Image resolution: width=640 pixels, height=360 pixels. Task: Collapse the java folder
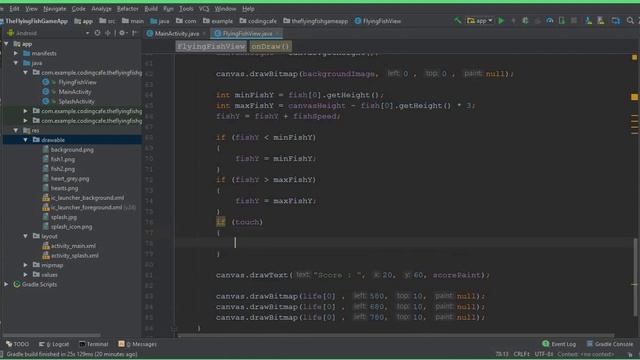point(16,63)
